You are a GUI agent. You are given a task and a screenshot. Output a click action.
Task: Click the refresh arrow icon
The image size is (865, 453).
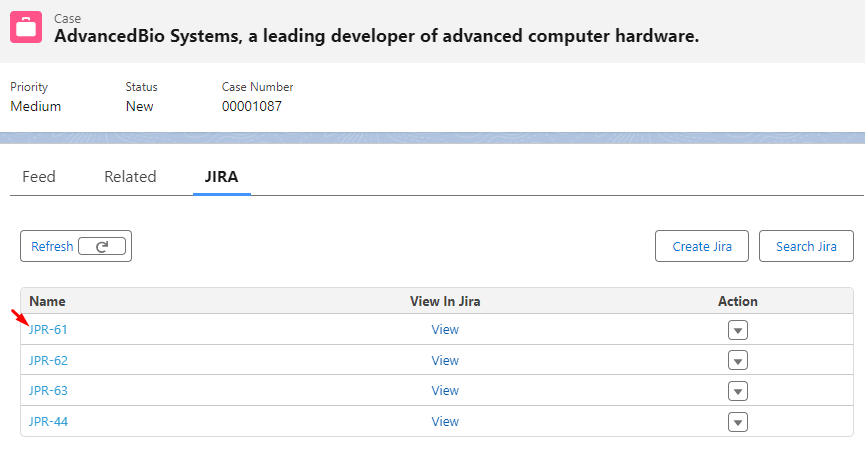(102, 246)
